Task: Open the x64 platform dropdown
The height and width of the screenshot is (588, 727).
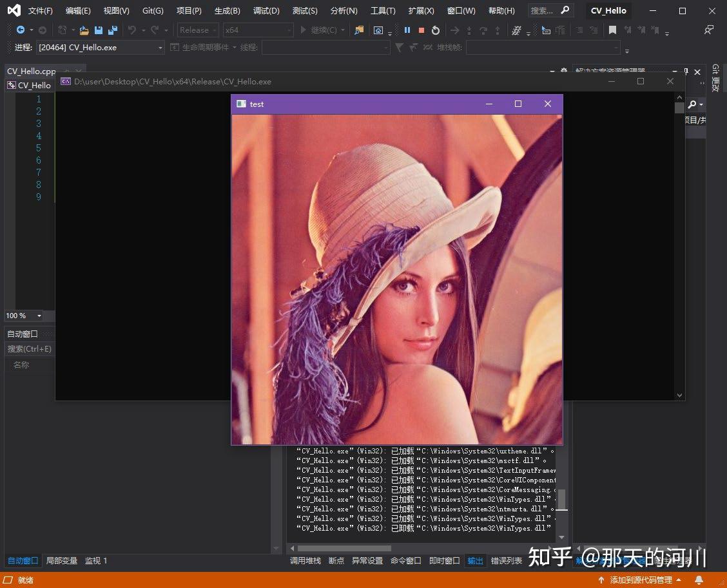Action: coord(258,30)
